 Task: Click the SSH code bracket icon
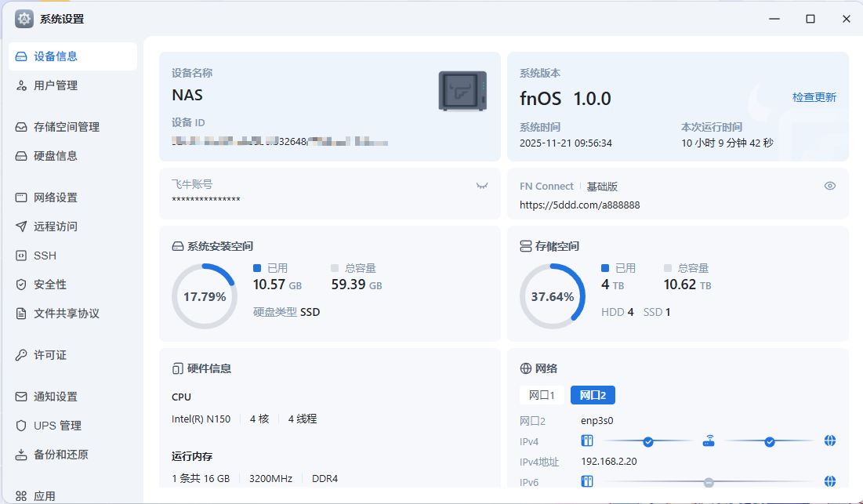(x=22, y=256)
